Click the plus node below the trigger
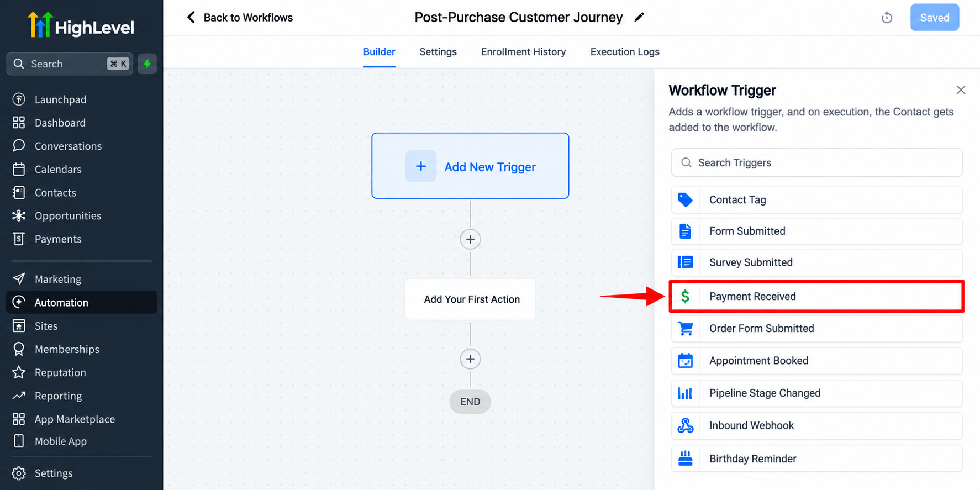This screenshot has width=980, height=490. pos(470,239)
